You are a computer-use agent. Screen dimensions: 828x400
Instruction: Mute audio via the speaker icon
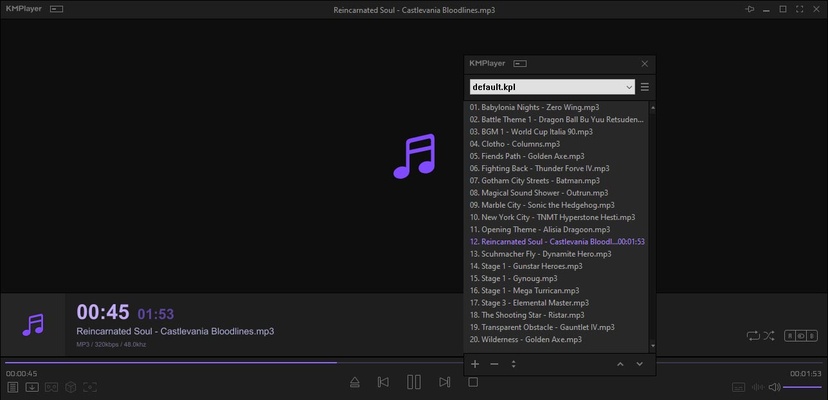pos(774,387)
